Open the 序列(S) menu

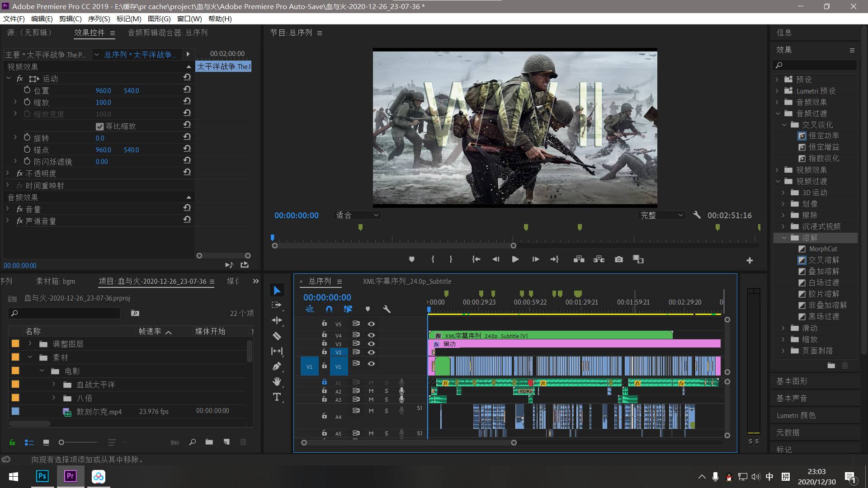(99, 19)
